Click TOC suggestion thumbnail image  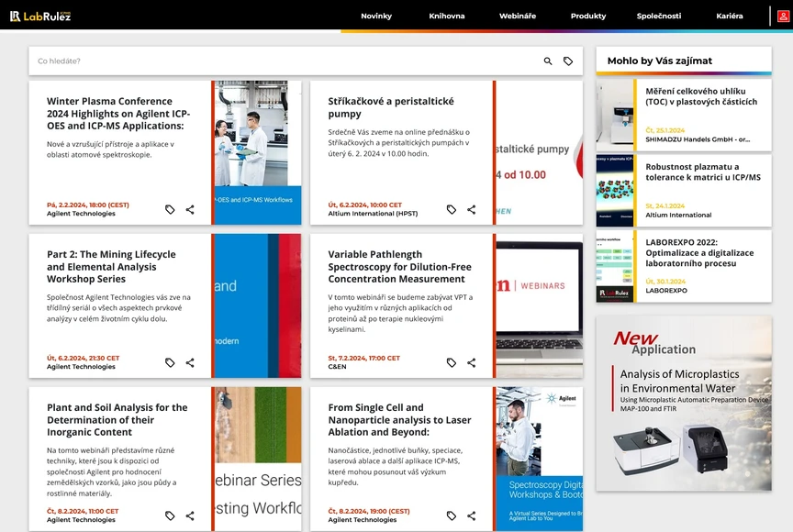pyautogui.click(x=614, y=116)
